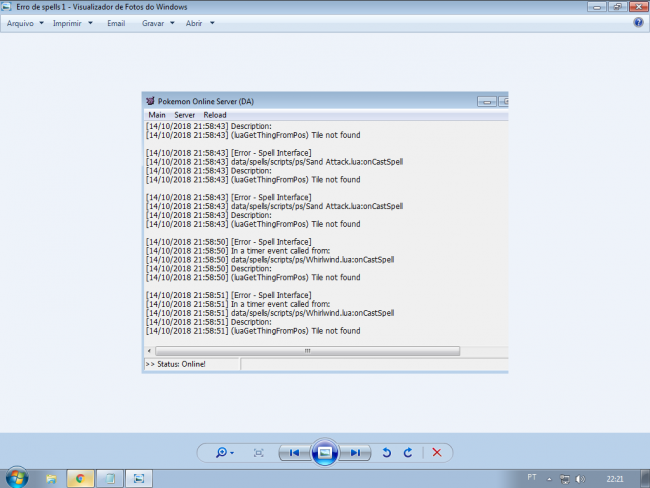650x488 pixels.
Task: Click the Whirlwind.lua log line at 21:58:51
Action: (x=270, y=313)
